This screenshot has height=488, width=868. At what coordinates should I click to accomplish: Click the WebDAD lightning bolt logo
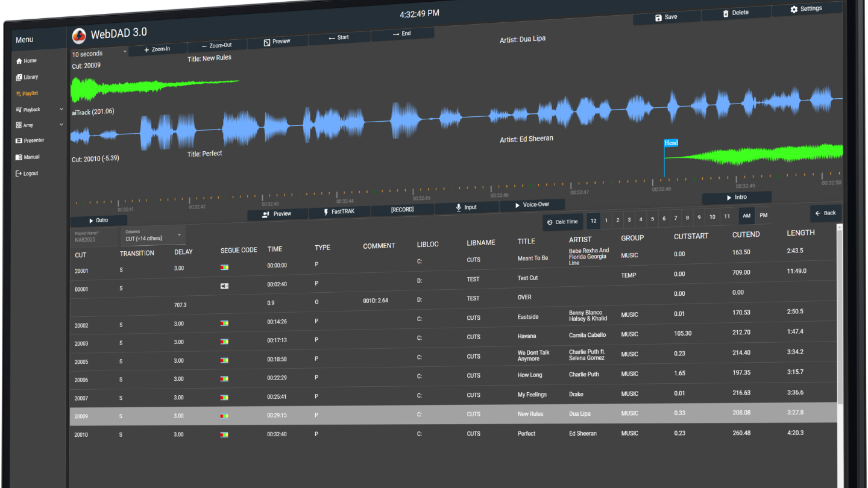click(79, 36)
